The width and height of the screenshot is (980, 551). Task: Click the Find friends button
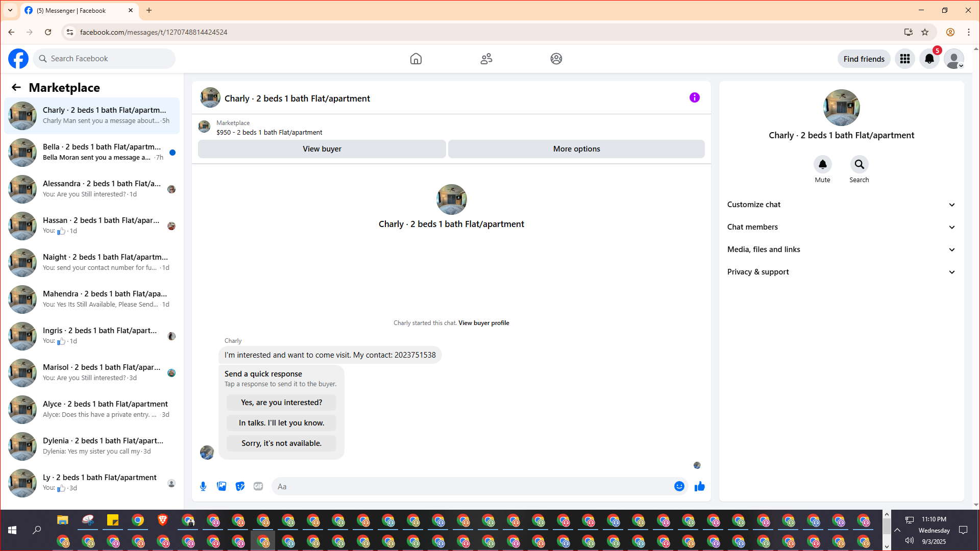click(864, 59)
